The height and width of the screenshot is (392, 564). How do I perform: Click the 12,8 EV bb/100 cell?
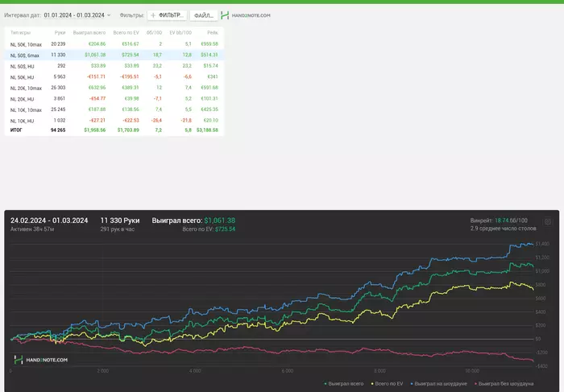pos(187,55)
